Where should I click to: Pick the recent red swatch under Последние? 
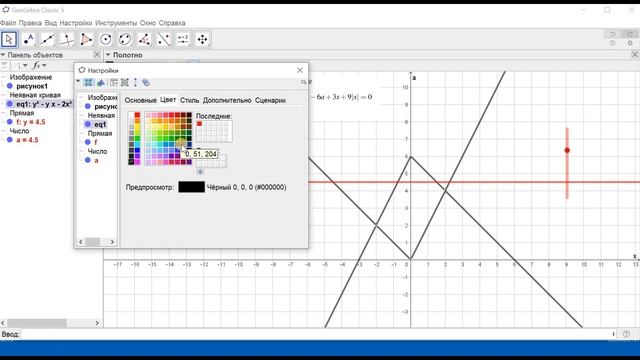coord(199,124)
